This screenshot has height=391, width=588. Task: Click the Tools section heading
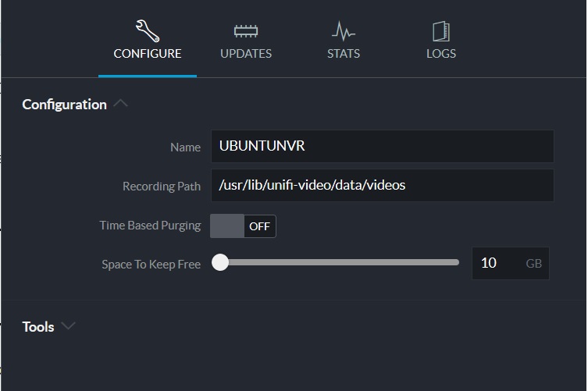(x=38, y=327)
